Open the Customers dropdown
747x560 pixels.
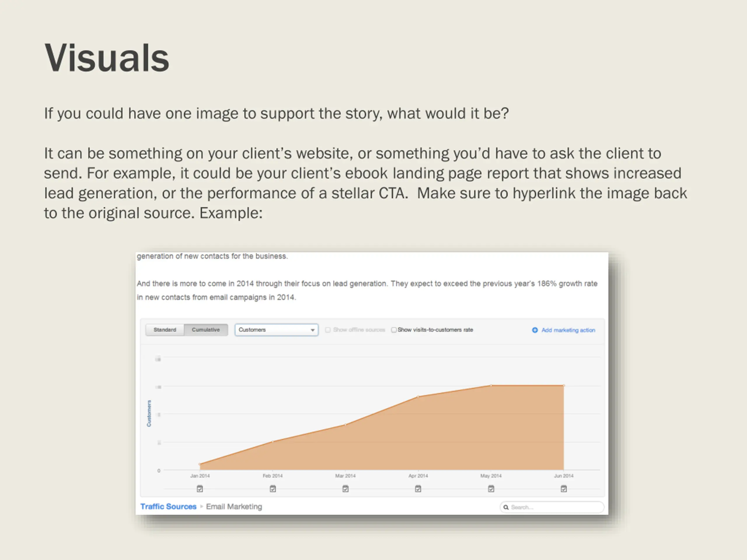click(x=277, y=330)
